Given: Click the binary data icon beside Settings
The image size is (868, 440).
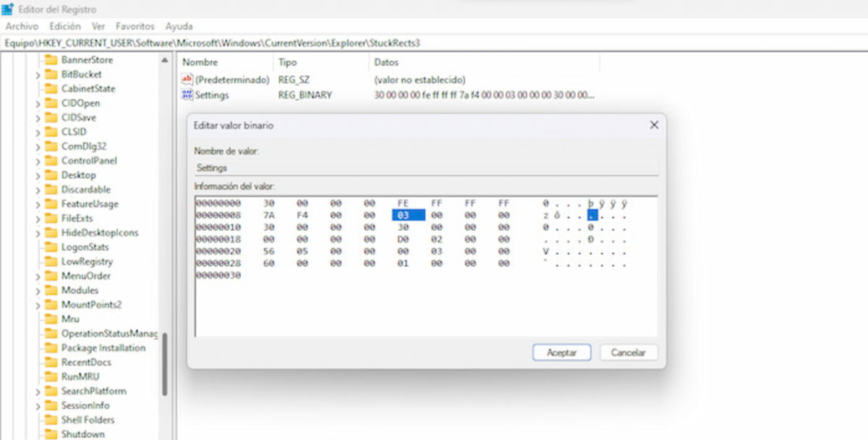Looking at the screenshot, I should [x=187, y=95].
